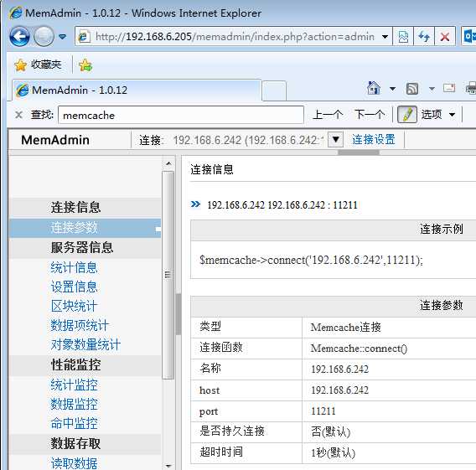Viewport: 476px width, 470px height.
Task: Click the 名称 value 192.168.6.242
Action: tap(339, 369)
